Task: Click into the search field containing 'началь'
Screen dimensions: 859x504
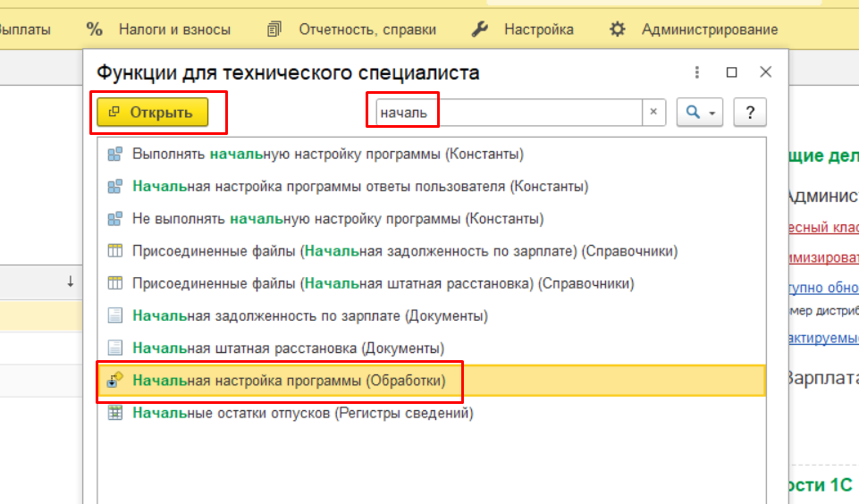Action: pyautogui.click(x=505, y=113)
